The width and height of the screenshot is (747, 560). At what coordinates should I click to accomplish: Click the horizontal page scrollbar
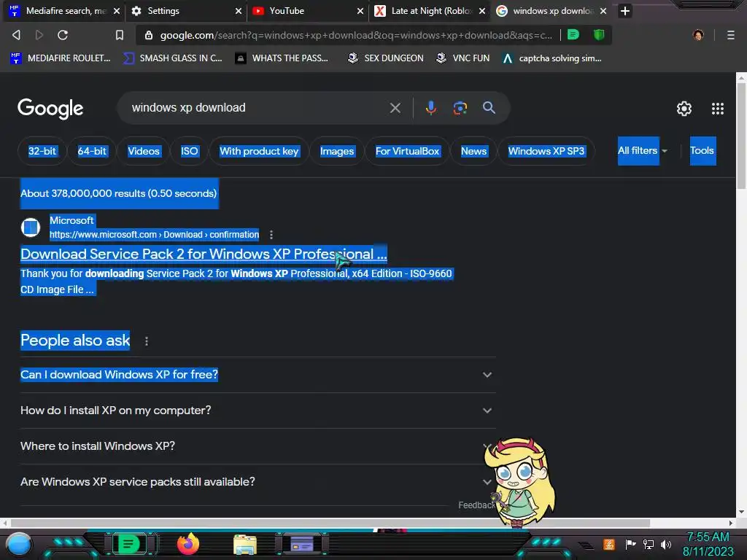pyautogui.click(x=329, y=523)
